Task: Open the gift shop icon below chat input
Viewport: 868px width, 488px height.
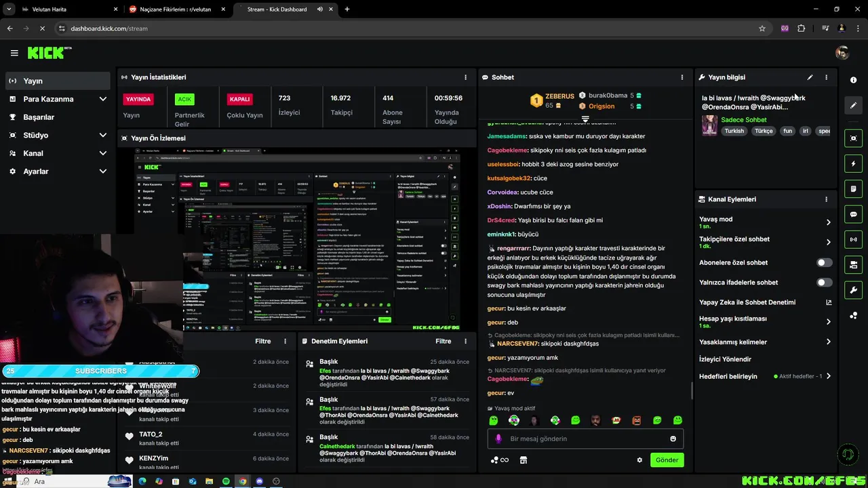Action: pyautogui.click(x=523, y=460)
